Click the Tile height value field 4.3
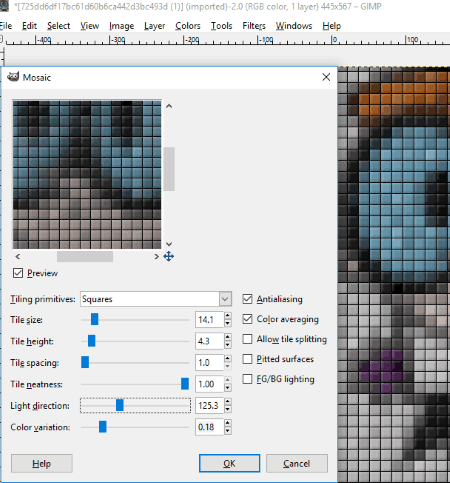The width and height of the screenshot is (450, 483). pos(209,341)
